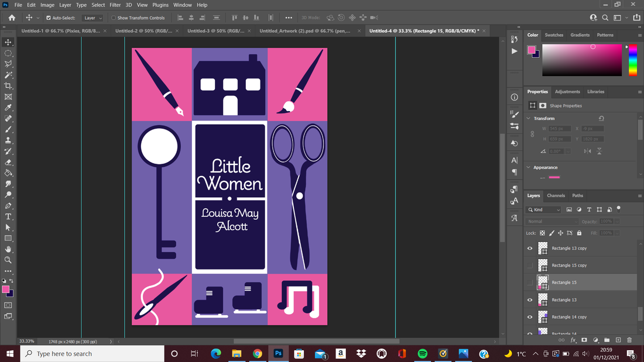
Task: Switch to the Untitled-2 document tab
Action: click(x=144, y=31)
